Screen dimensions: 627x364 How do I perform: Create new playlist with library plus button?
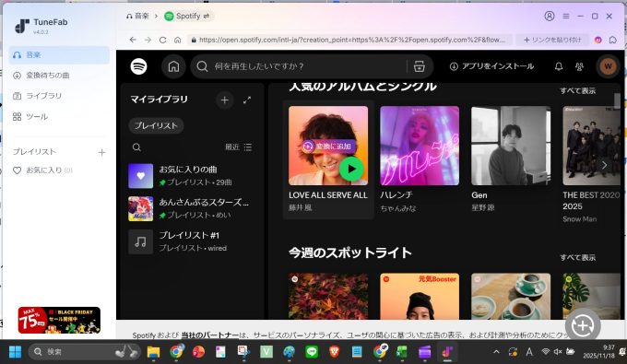tap(225, 100)
